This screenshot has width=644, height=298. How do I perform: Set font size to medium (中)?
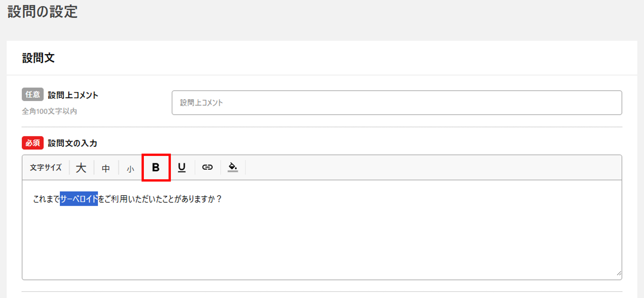click(x=106, y=168)
